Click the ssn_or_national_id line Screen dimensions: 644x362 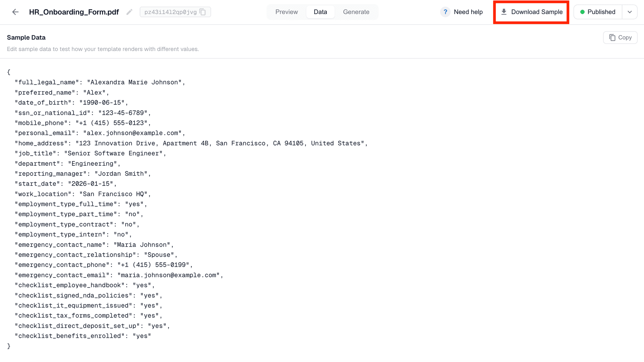83,113
